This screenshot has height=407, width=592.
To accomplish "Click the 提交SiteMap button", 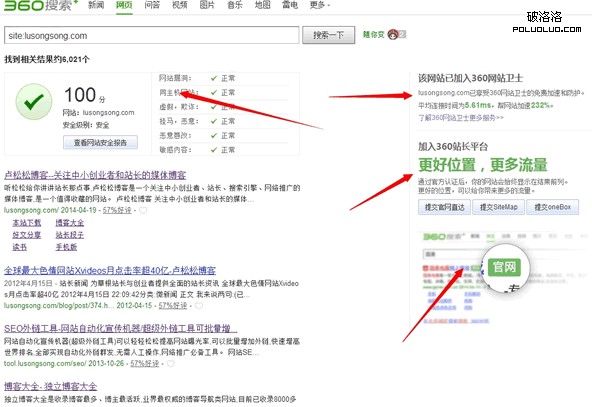I will click(498, 207).
